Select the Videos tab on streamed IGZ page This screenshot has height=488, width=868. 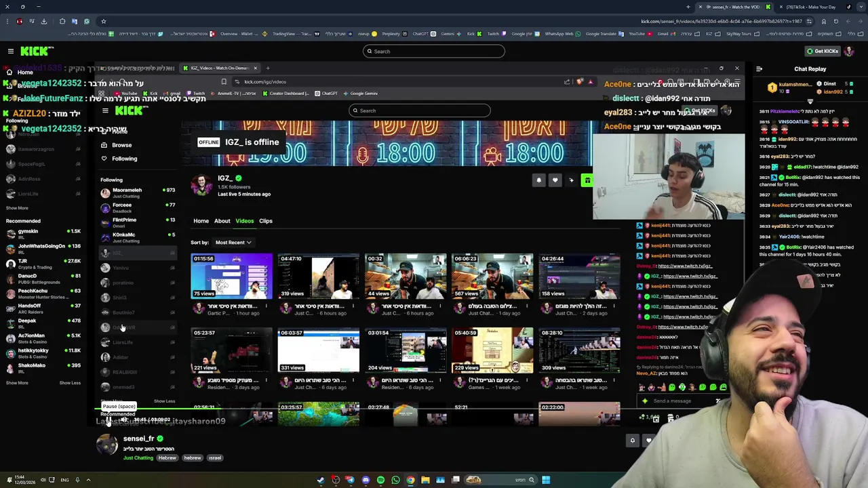point(244,221)
